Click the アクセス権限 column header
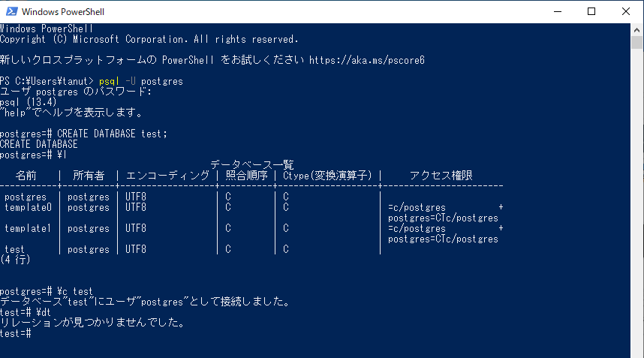 coord(441,176)
